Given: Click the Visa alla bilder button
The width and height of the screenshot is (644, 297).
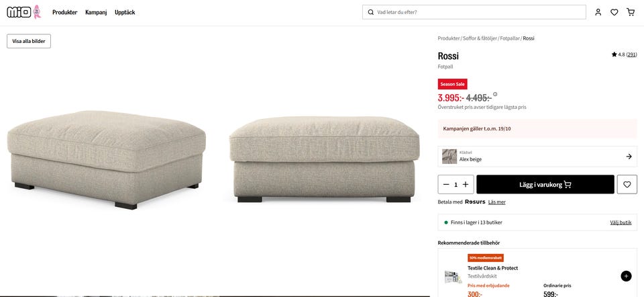Looking at the screenshot, I should tap(29, 41).
